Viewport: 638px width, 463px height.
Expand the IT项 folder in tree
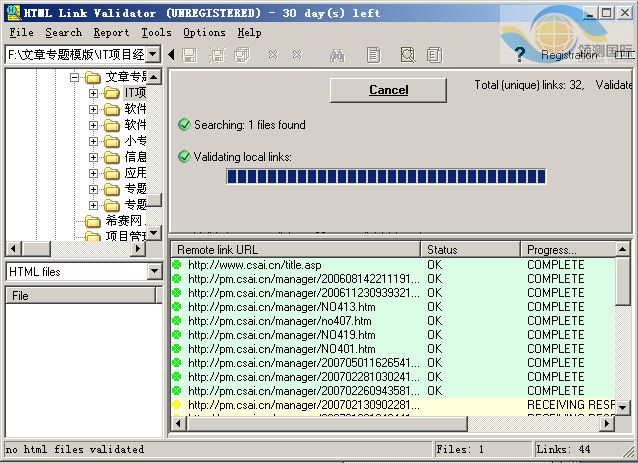[94, 93]
